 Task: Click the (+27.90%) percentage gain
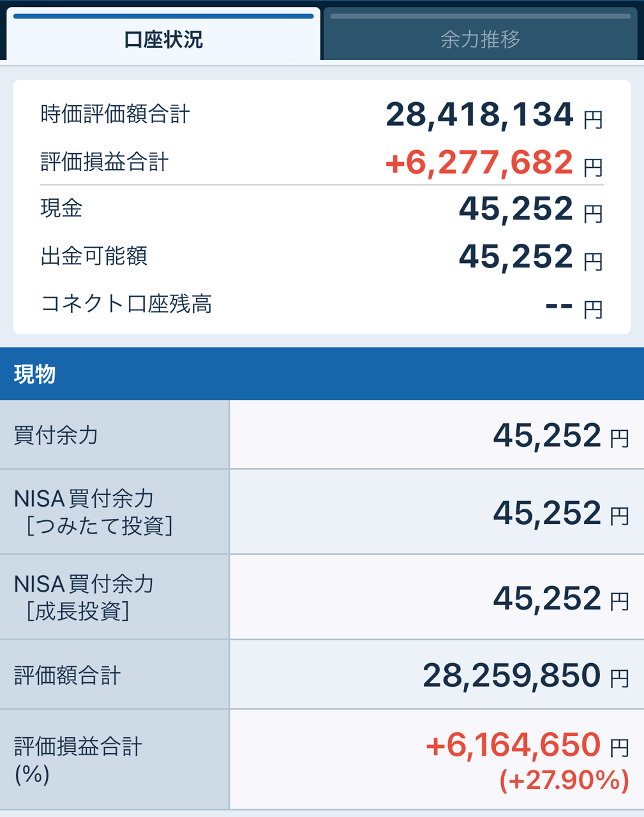[x=564, y=780]
